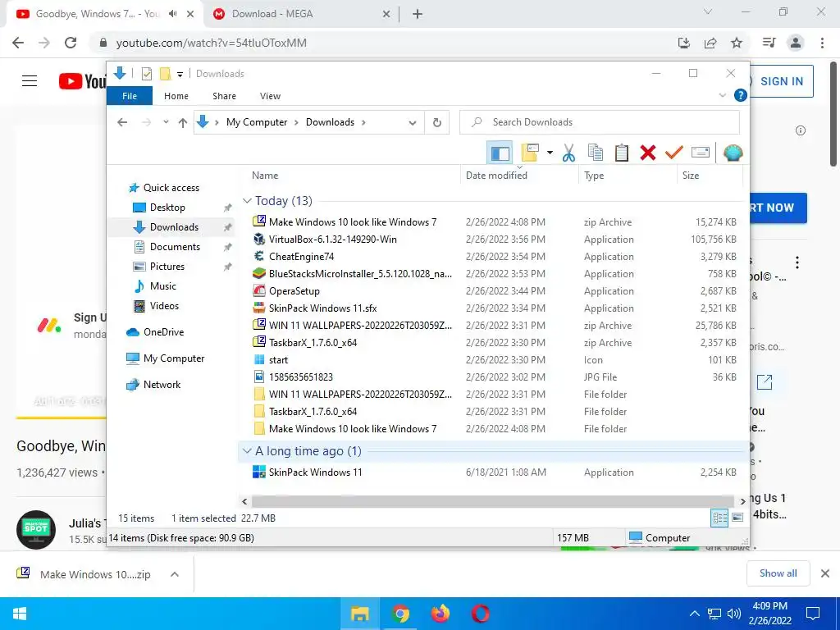Click Show all downloads button
This screenshot has height=630, width=840.
(778, 573)
